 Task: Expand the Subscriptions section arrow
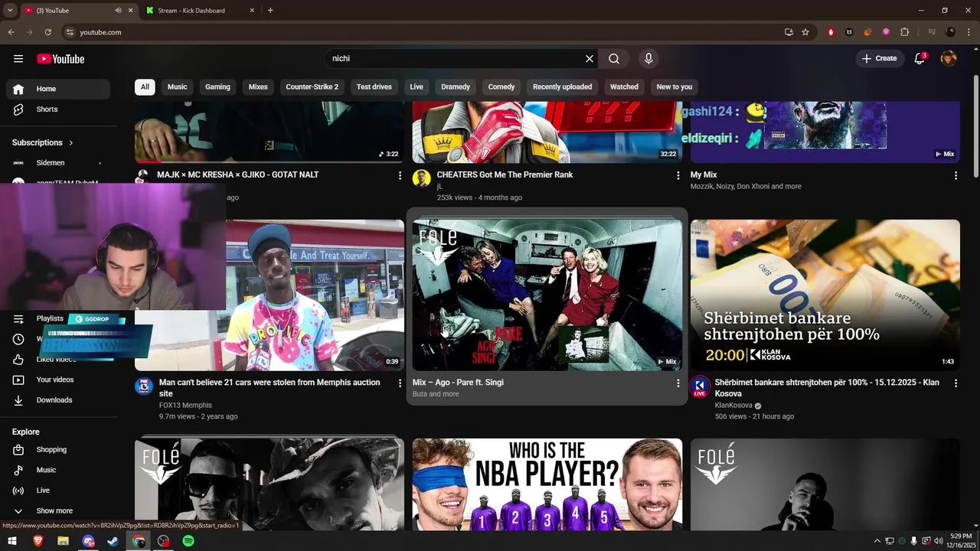tap(71, 143)
